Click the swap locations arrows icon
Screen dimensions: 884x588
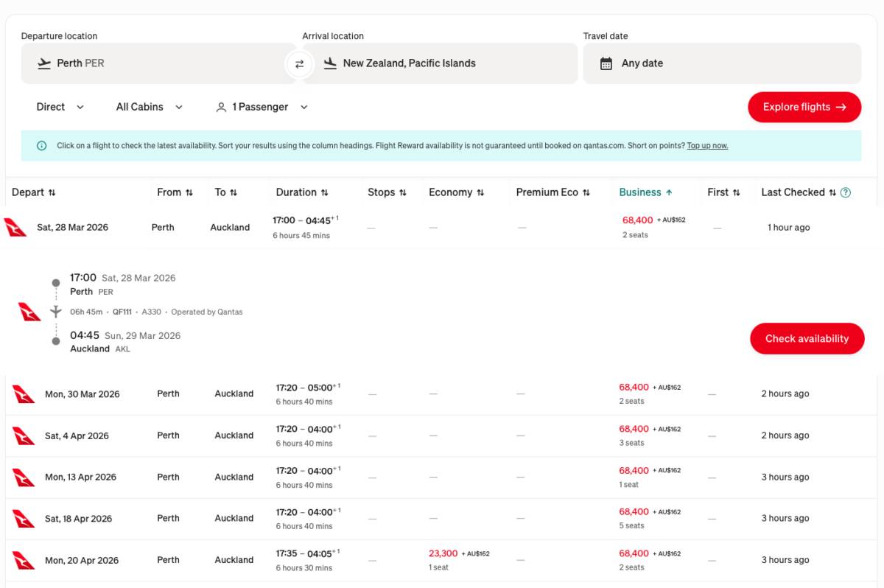[299, 64]
